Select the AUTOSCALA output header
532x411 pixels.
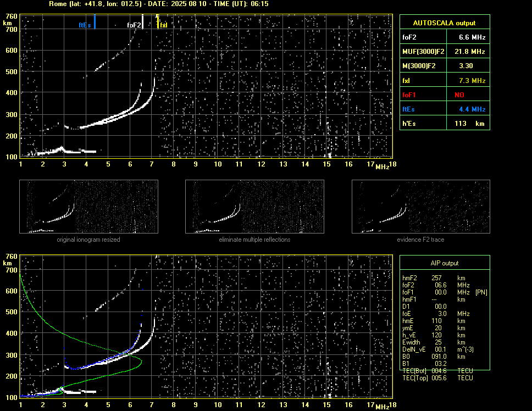click(444, 23)
